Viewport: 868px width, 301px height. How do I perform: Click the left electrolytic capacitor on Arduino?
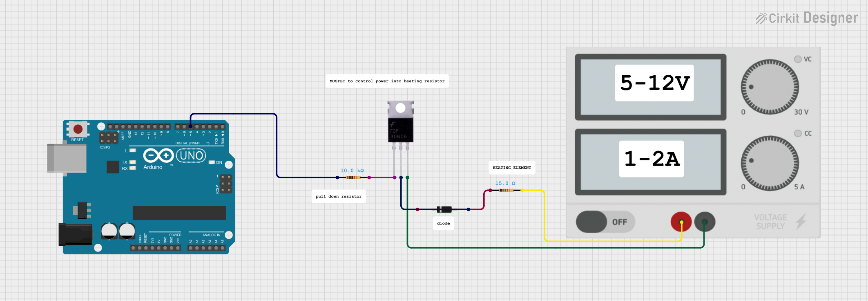coord(109,231)
